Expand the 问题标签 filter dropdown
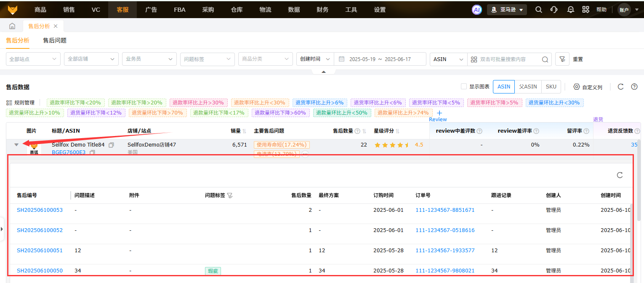644x283 pixels. tap(207, 59)
